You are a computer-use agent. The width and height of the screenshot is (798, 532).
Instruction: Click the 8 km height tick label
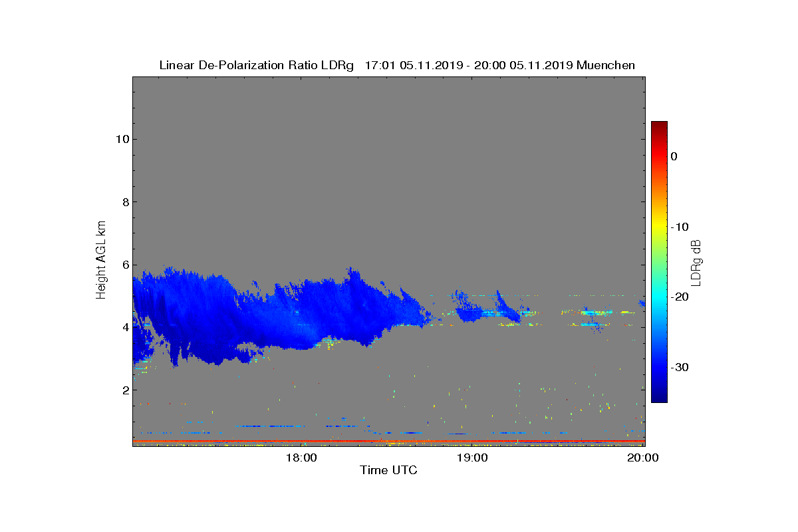125,202
